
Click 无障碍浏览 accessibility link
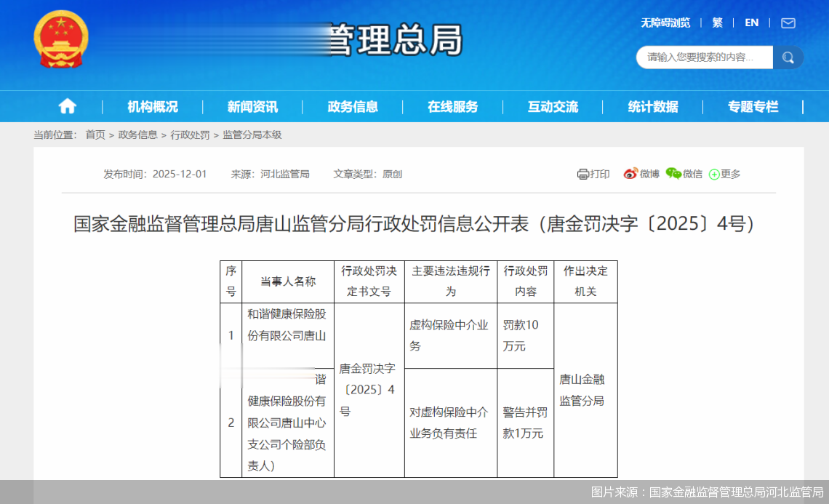tap(665, 23)
